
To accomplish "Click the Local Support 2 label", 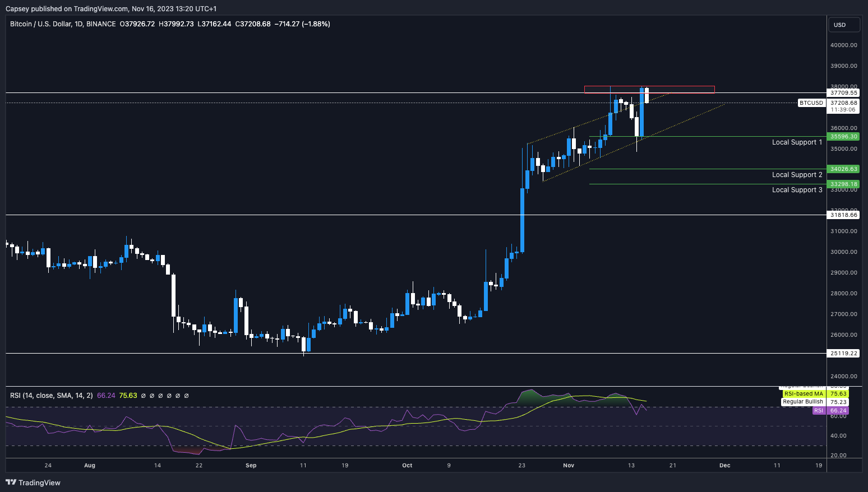I will point(797,175).
